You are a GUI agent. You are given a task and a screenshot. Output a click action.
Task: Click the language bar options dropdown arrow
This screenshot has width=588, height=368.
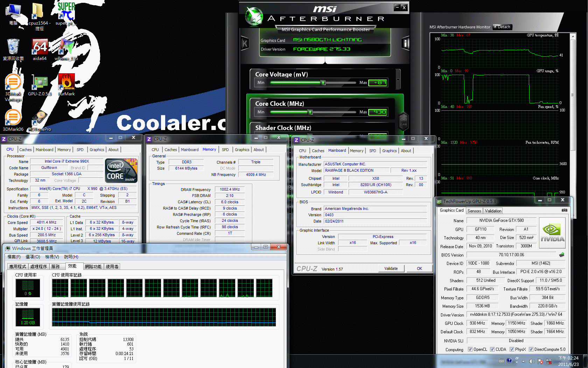pos(517,362)
